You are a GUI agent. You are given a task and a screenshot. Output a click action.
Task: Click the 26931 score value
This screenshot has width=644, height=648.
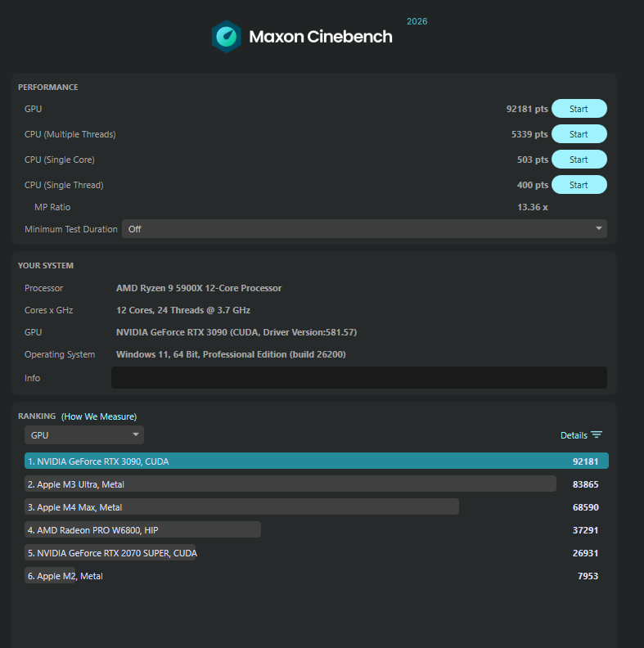coord(585,553)
